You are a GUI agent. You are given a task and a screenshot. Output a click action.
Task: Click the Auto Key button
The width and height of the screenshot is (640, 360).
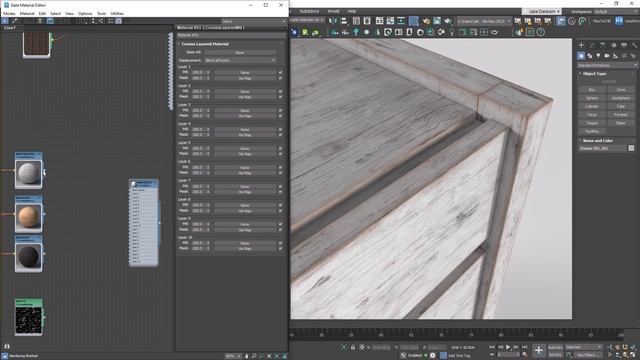click(555, 347)
